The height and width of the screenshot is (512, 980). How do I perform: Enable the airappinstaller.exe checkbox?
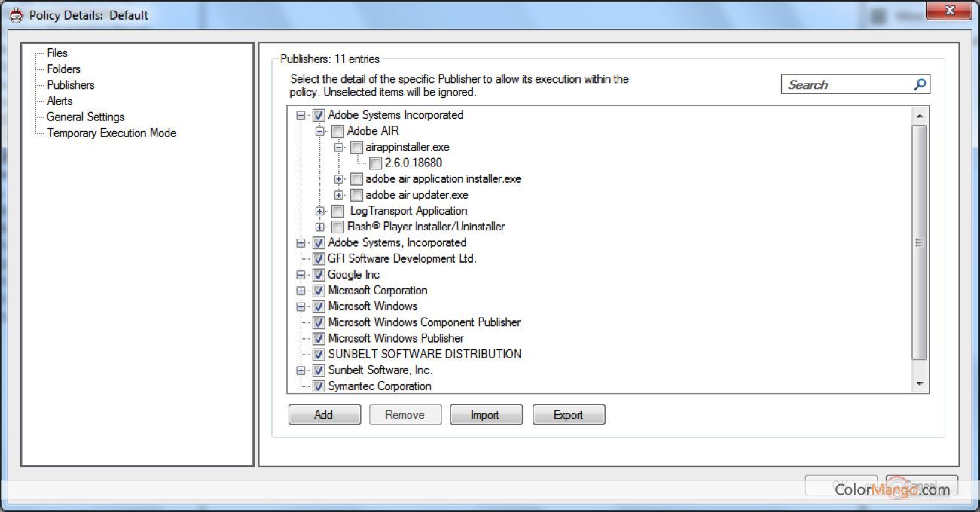[x=356, y=147]
